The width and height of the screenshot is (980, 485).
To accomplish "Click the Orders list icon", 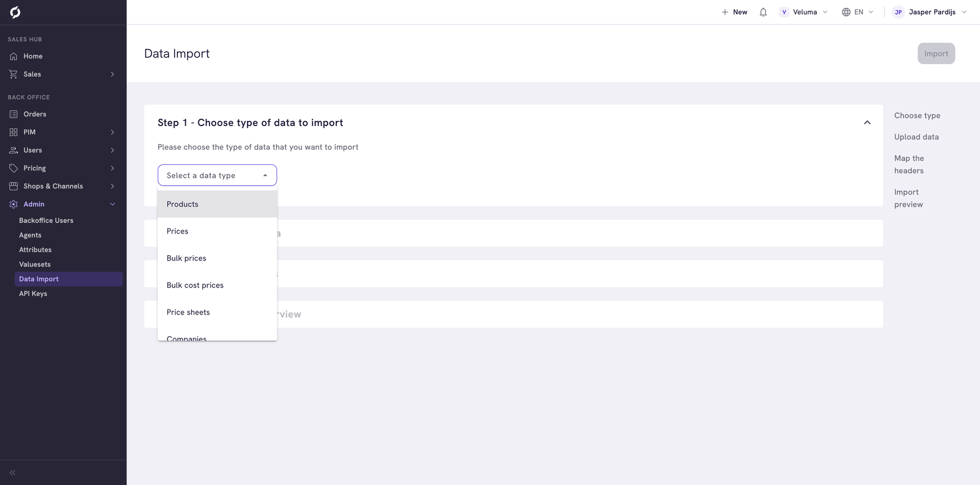I will point(14,114).
